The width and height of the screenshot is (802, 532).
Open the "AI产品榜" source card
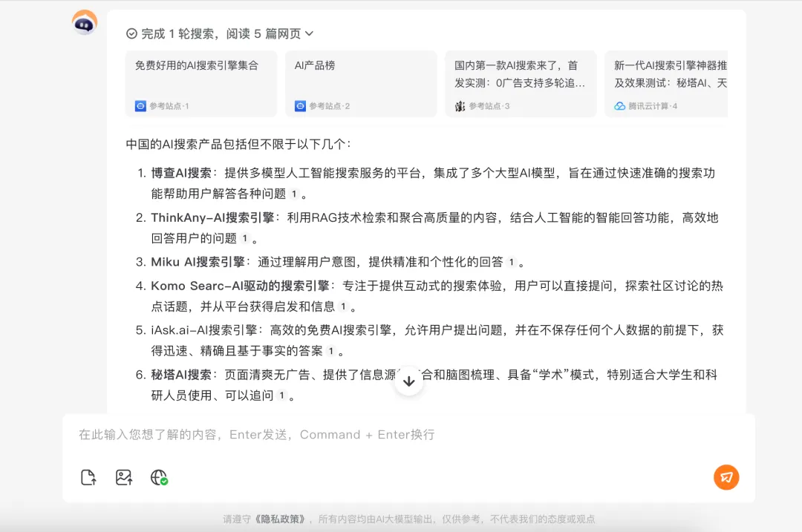click(360, 84)
